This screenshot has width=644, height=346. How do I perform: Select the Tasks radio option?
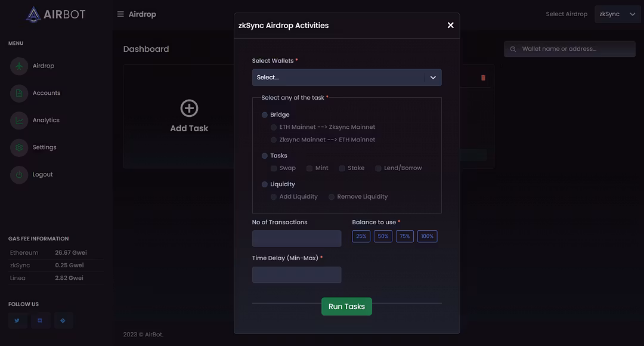pos(265,156)
